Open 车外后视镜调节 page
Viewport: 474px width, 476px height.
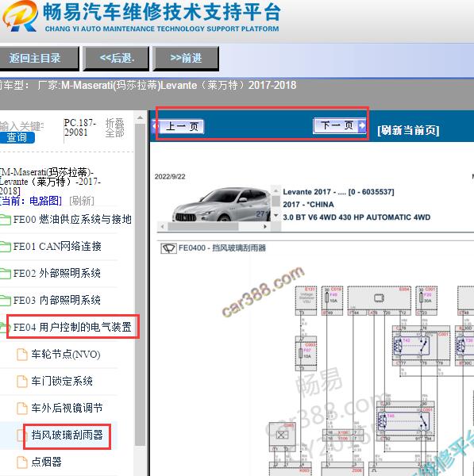pyautogui.click(x=67, y=408)
